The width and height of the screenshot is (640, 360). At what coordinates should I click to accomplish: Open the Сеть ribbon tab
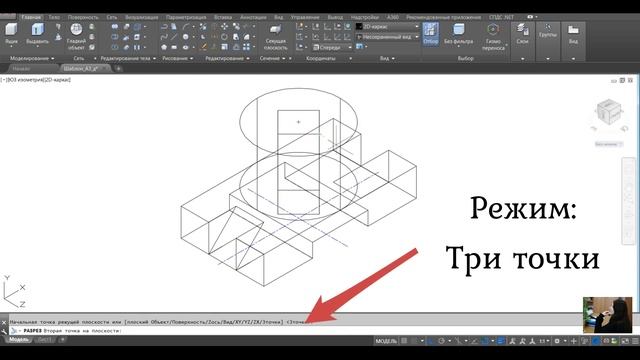pos(111,17)
